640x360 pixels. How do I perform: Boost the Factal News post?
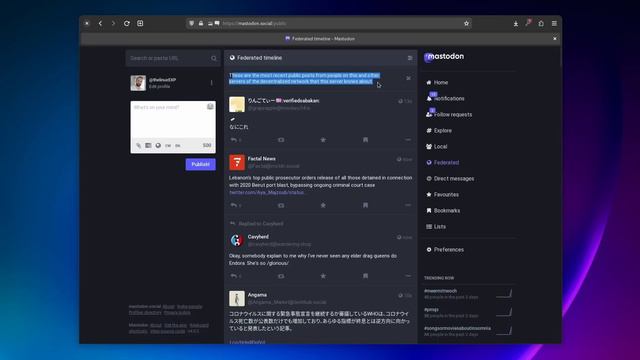(281, 205)
